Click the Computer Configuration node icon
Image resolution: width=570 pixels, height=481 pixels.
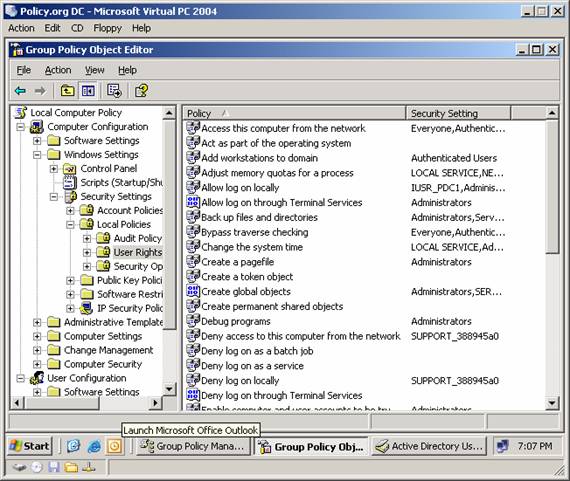click(x=37, y=127)
